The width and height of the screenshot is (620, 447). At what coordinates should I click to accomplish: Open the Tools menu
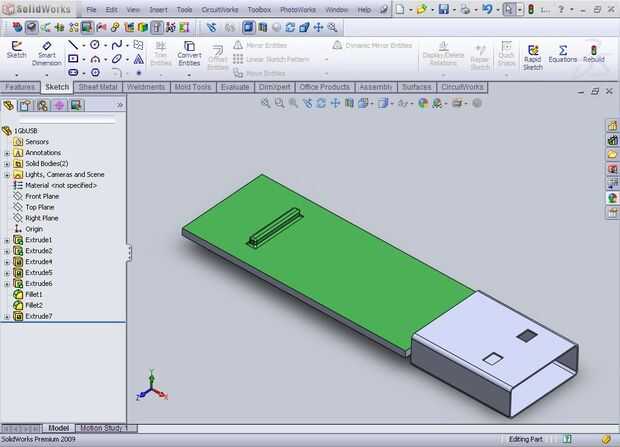tap(184, 9)
